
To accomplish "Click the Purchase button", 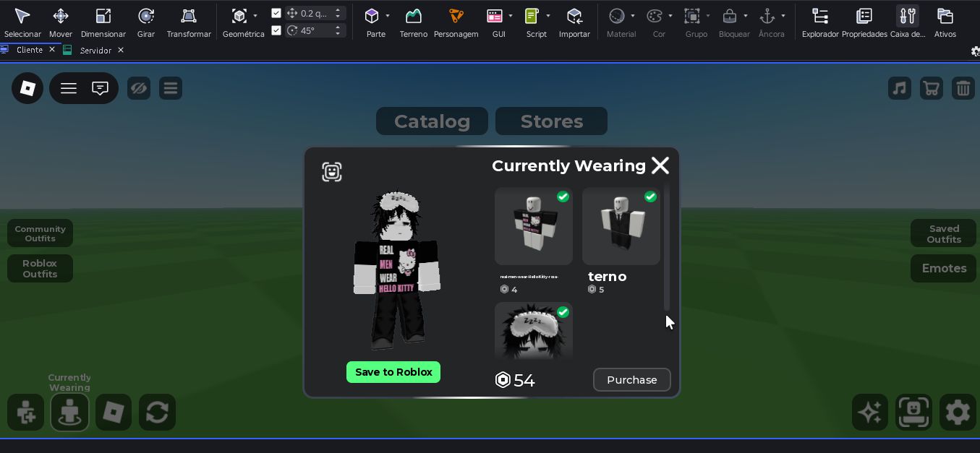I will point(632,380).
